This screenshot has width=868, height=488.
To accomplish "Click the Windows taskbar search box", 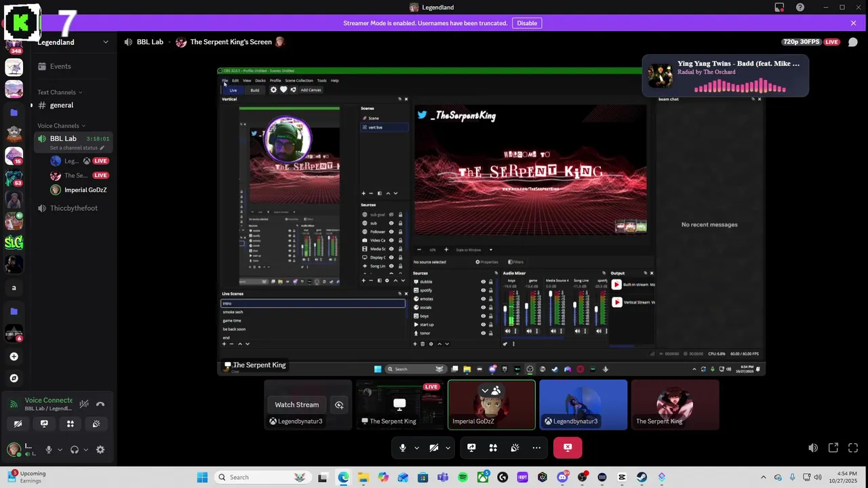I will 262,477.
